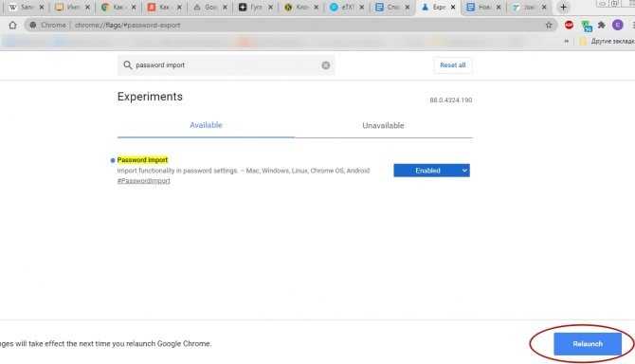Click the Reset all button
The image size is (635, 364).
coord(453,65)
